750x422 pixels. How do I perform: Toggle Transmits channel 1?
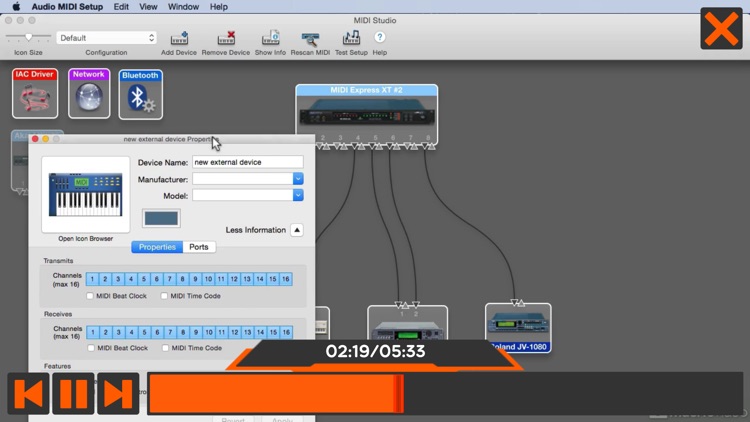92,279
